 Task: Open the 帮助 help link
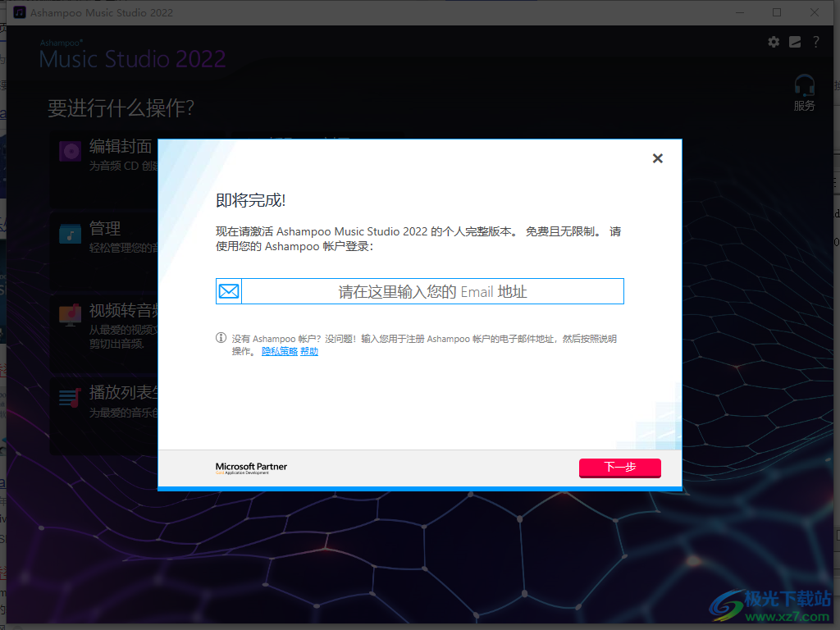click(x=308, y=350)
